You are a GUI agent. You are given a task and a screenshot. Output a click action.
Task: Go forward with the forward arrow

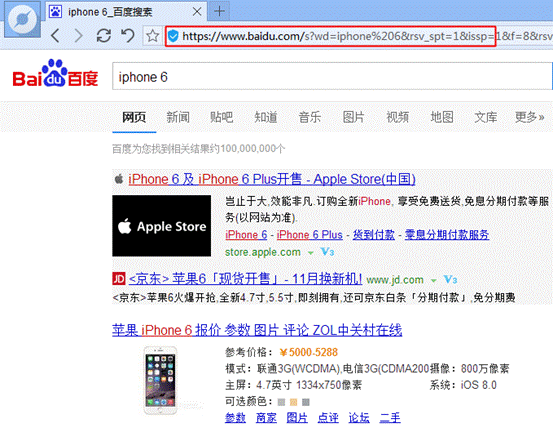click(x=79, y=36)
